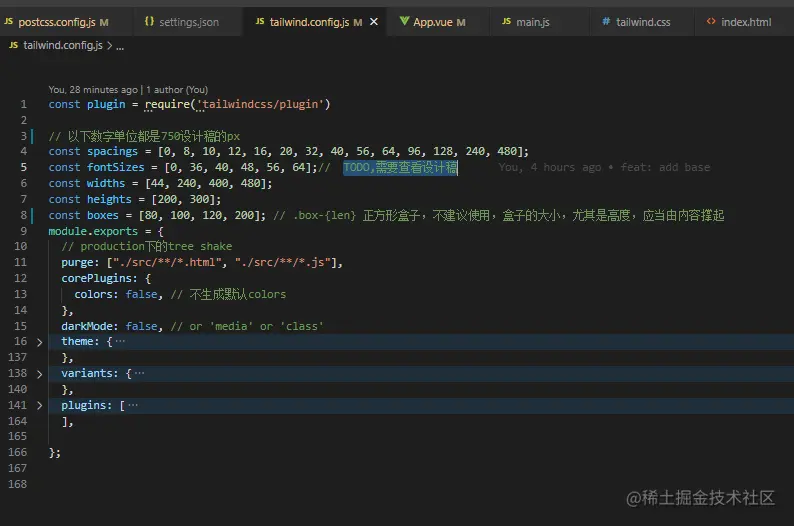The height and width of the screenshot is (526, 794).
Task: Click the 'corePlugins' property key
Action: (x=96, y=278)
